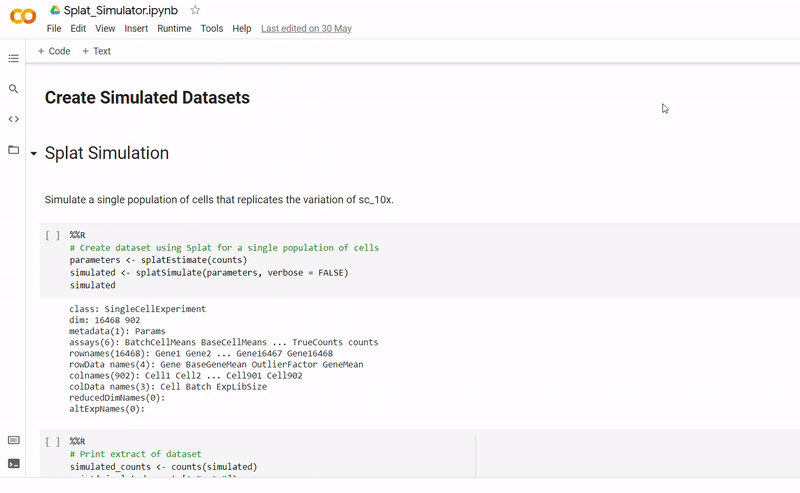Add a new Code cell
This screenshot has width=800, height=493.
pos(54,51)
